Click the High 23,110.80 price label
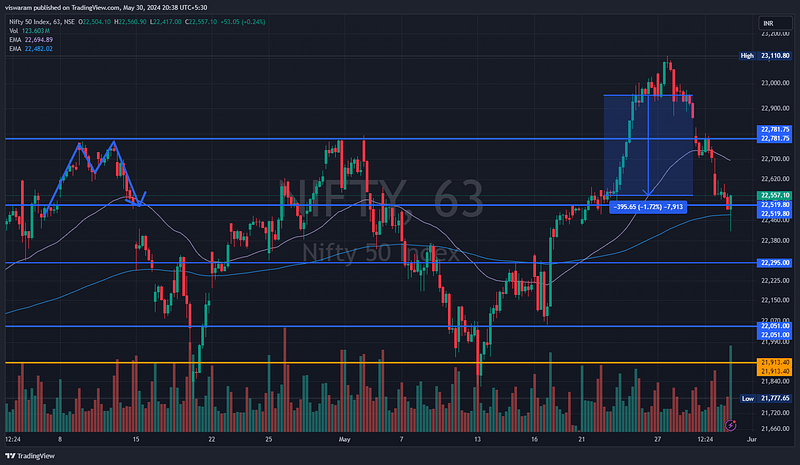Image resolution: width=800 pixels, height=465 pixels. [765, 56]
